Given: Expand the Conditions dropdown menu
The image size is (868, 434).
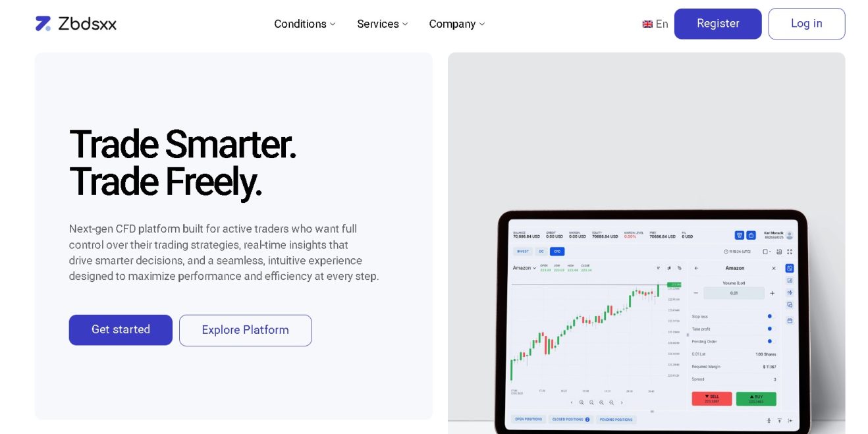Looking at the screenshot, I should (305, 24).
